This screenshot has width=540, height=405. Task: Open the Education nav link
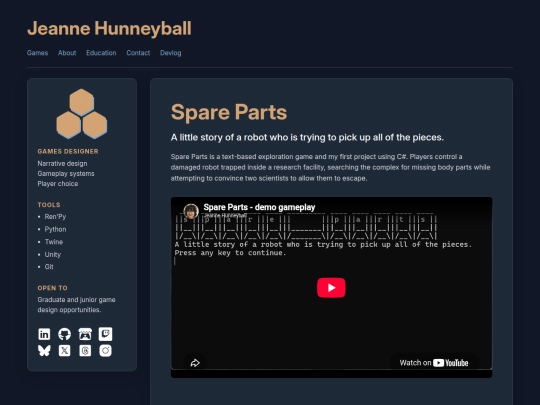pos(101,53)
